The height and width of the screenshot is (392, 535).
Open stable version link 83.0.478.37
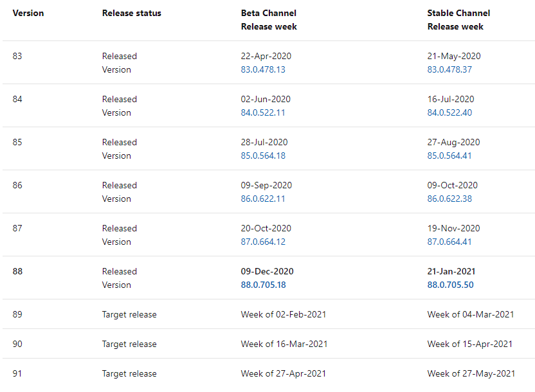click(449, 69)
